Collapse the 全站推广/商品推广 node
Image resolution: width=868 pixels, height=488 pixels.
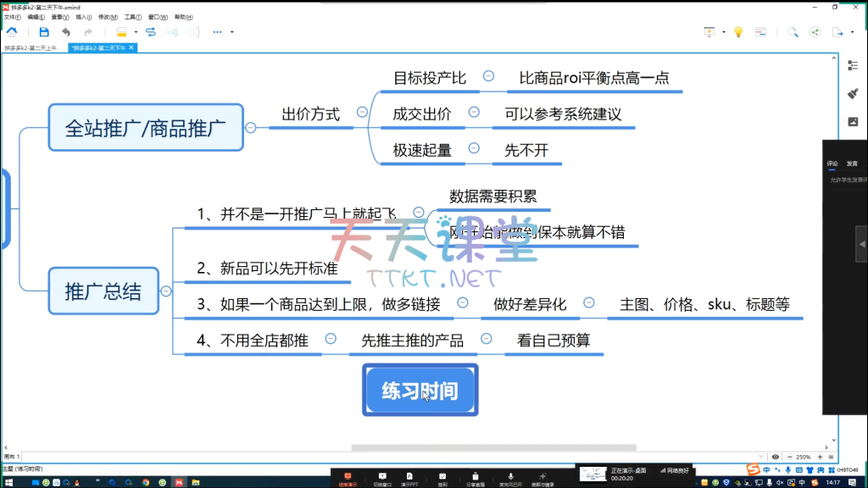click(251, 128)
